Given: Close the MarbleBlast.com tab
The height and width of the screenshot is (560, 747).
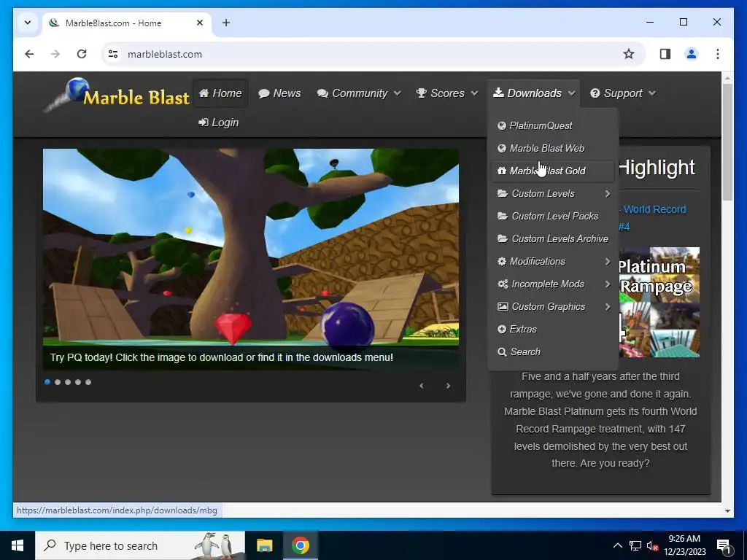Looking at the screenshot, I should click(200, 23).
